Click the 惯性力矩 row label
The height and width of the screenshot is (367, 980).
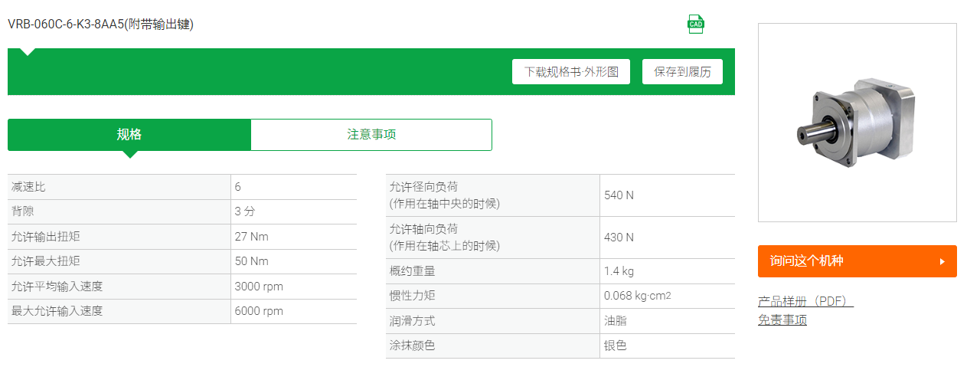click(x=413, y=296)
